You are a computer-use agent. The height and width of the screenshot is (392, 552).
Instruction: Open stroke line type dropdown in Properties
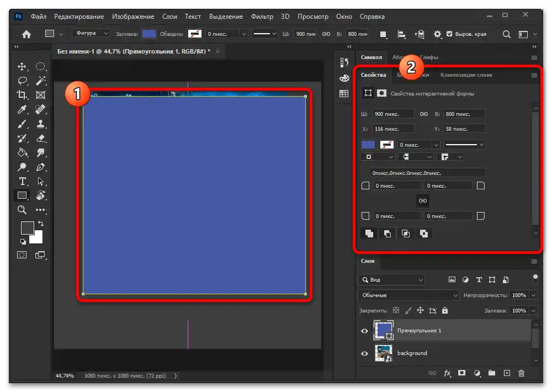464,145
